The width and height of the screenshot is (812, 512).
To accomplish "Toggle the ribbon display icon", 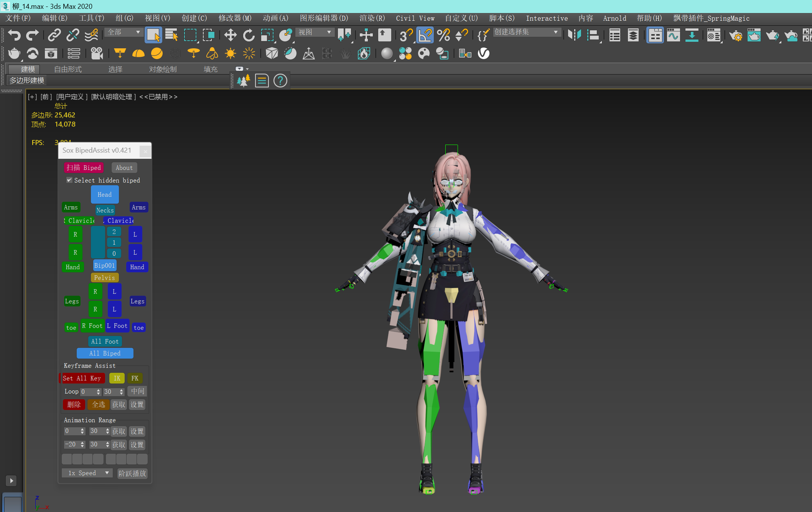I will coord(655,35).
